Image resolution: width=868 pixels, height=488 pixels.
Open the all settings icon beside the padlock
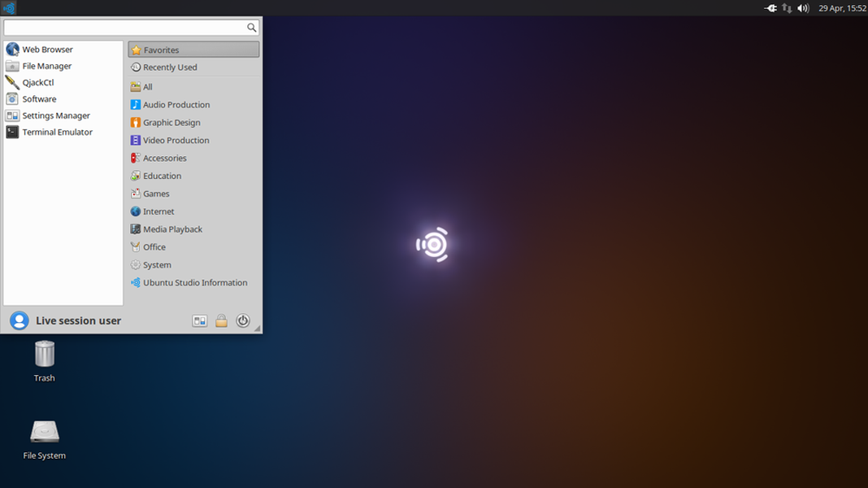point(199,320)
